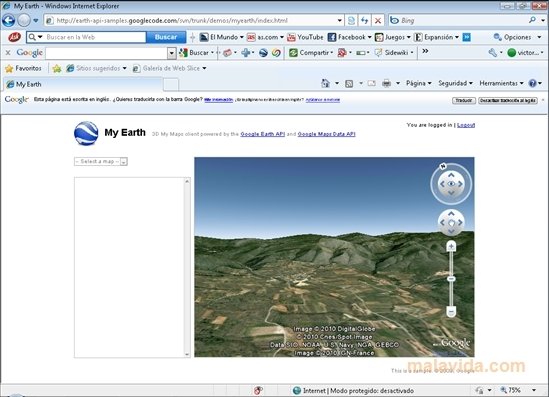Open the Página menu
Viewport: 549px width, 397px height.
418,83
